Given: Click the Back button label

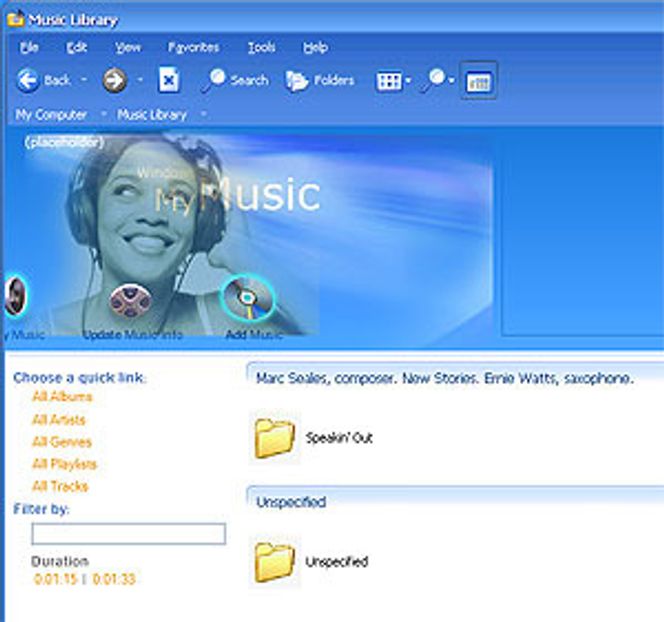Looking at the screenshot, I should point(57,80).
